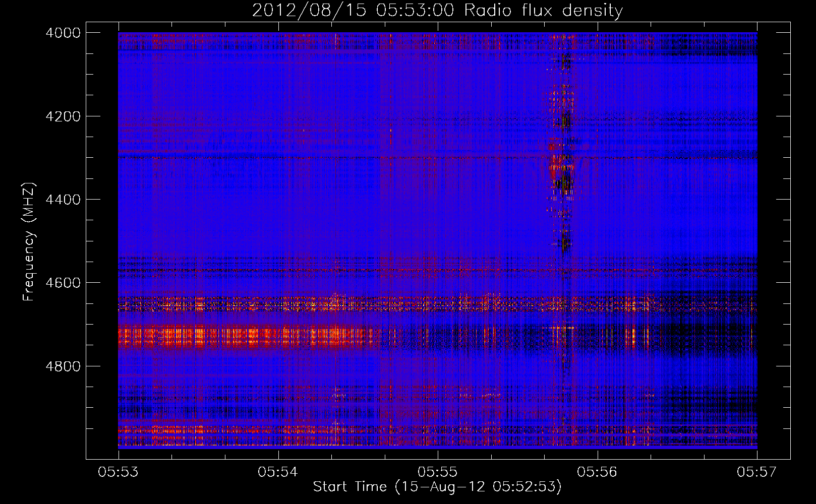Click the 05:56 time axis label
The height and width of the screenshot is (504, 816).
coord(598,472)
